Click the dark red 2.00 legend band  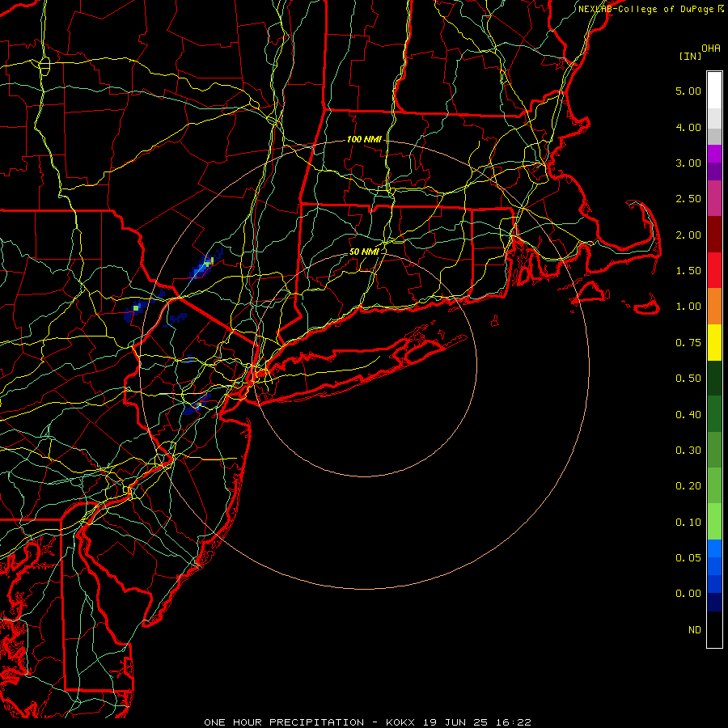coord(714,235)
